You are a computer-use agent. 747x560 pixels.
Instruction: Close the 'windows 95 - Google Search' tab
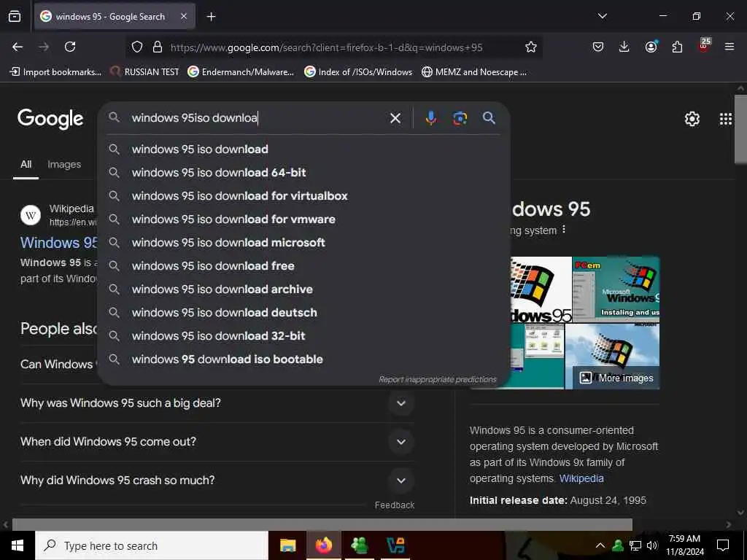coord(183,17)
